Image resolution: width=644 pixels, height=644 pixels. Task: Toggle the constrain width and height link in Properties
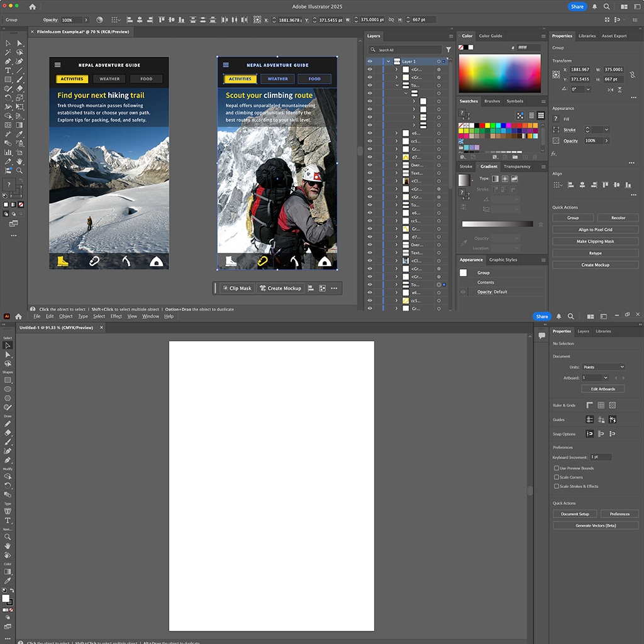click(x=633, y=74)
